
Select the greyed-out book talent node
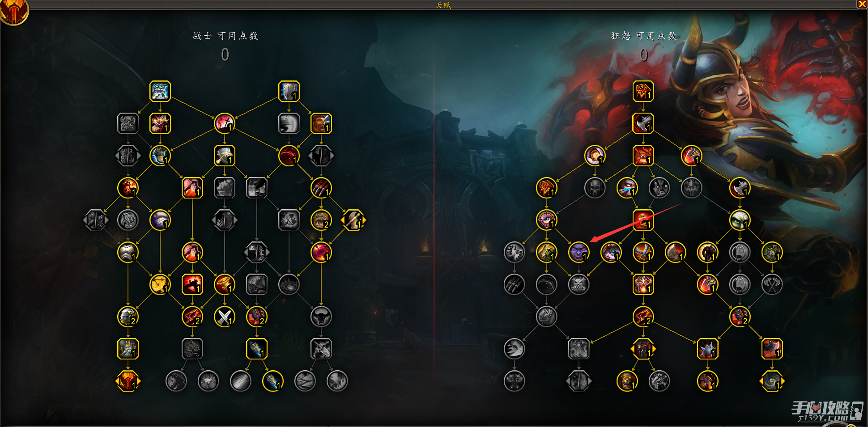pyautogui.click(x=546, y=317)
